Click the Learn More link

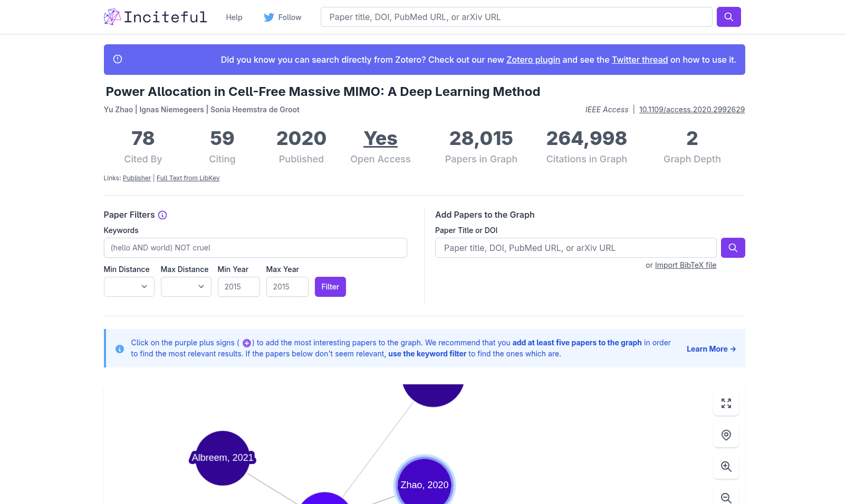tap(711, 349)
